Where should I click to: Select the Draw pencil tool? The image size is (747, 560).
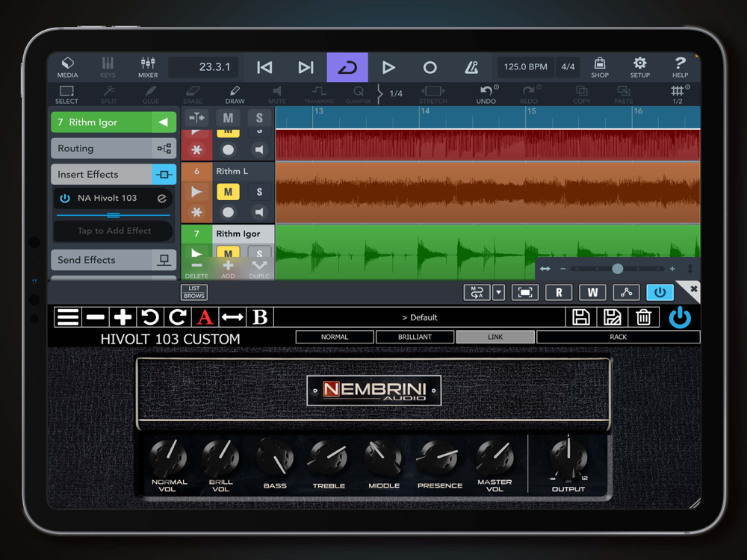coord(235,95)
